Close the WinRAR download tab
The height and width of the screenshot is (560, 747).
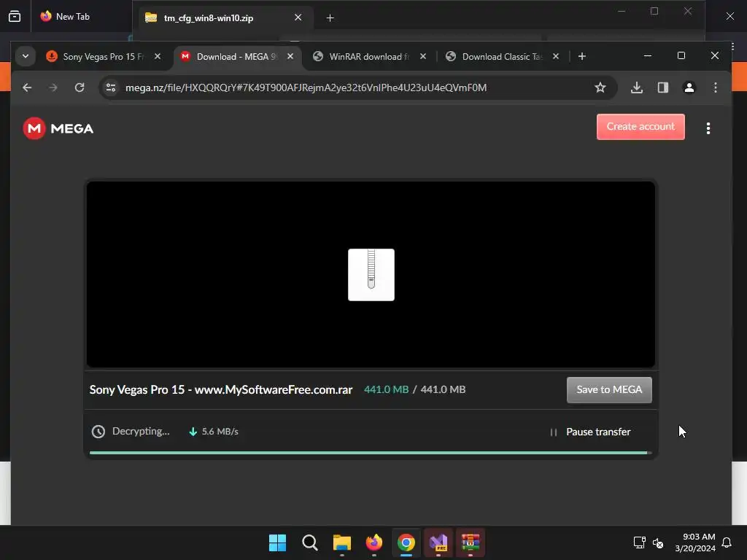click(423, 57)
